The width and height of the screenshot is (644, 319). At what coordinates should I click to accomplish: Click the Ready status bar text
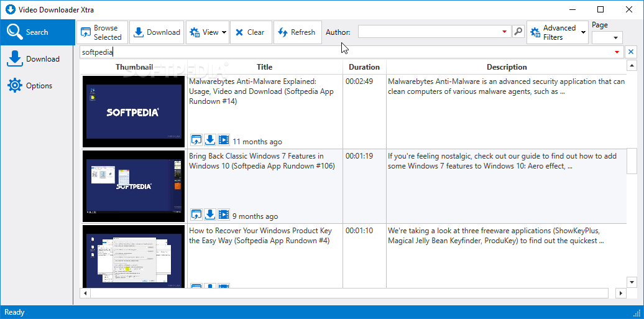tap(14, 312)
